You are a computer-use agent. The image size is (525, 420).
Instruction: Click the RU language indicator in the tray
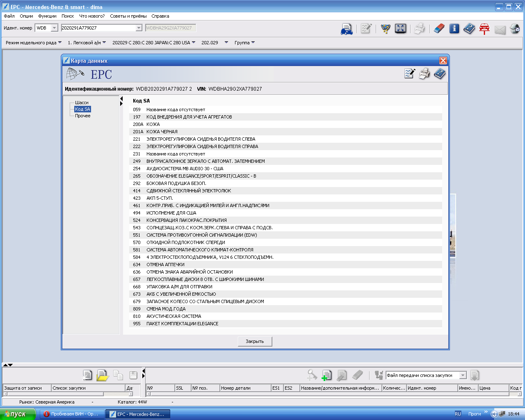point(458,414)
